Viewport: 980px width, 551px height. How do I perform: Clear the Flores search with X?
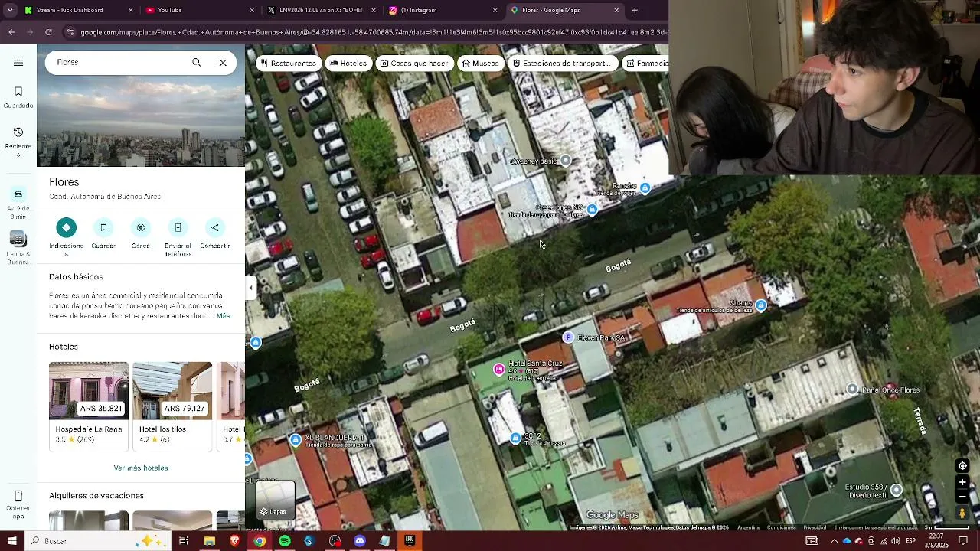(223, 63)
